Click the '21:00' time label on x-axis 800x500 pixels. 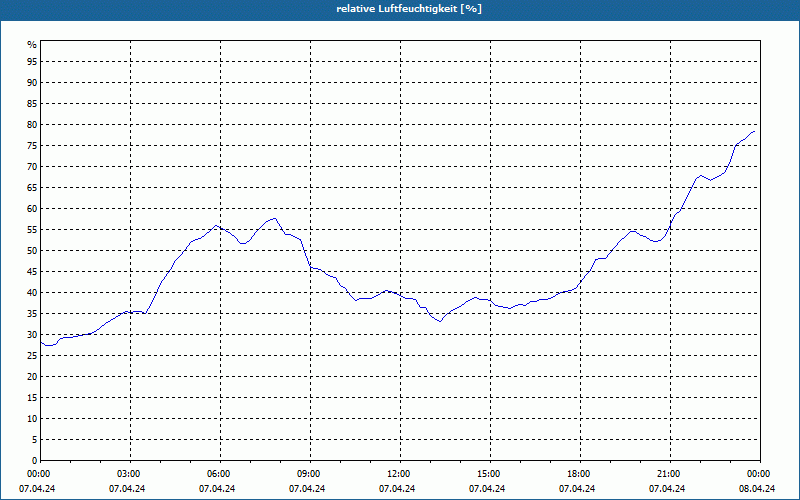click(667, 474)
